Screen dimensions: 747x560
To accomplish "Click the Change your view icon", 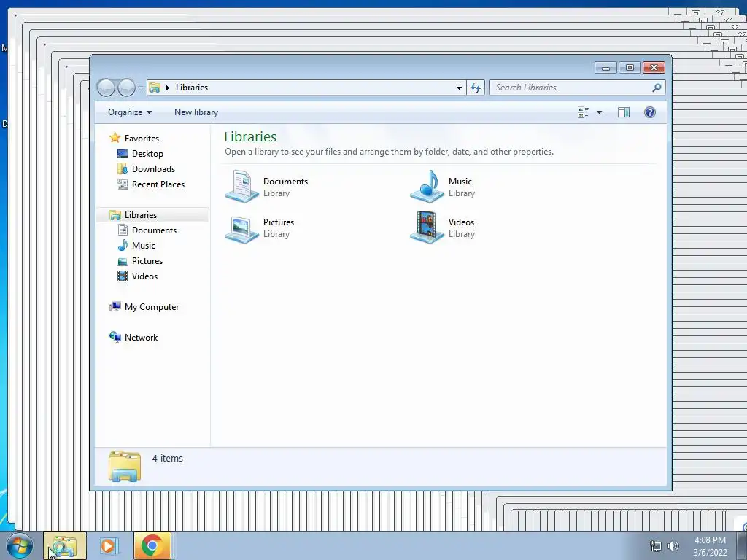I will (x=584, y=112).
